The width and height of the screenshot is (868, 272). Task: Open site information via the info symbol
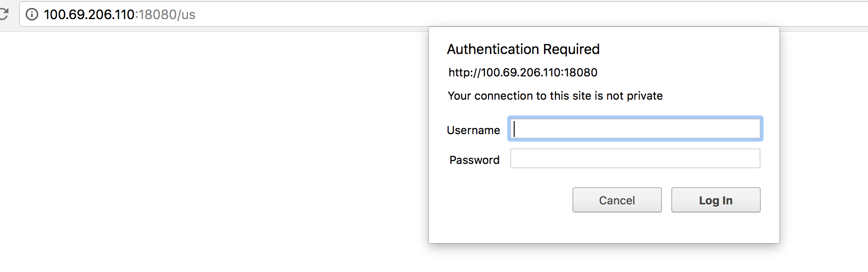31,14
